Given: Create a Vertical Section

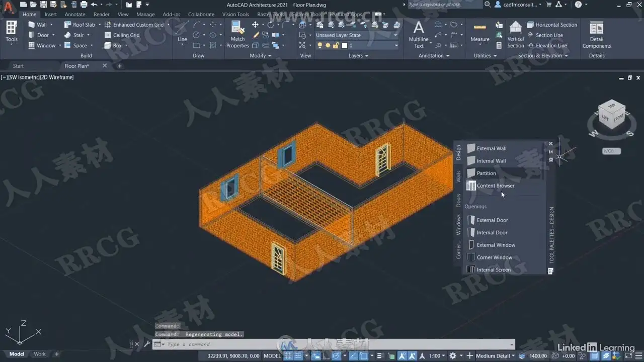Looking at the screenshot, I should [x=516, y=34].
